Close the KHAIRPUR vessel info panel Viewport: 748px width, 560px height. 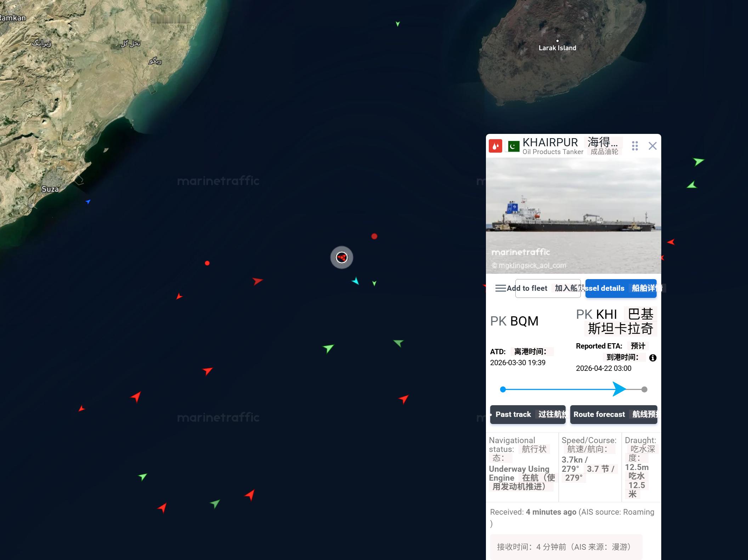[652, 146]
